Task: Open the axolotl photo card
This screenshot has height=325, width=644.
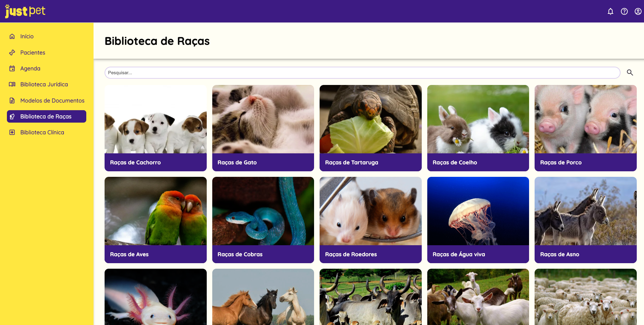Action: [x=156, y=297]
